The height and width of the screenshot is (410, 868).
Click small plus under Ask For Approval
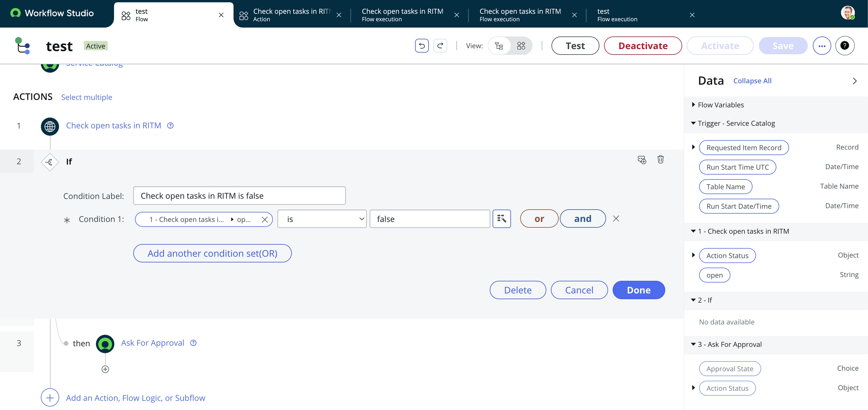[x=105, y=369]
